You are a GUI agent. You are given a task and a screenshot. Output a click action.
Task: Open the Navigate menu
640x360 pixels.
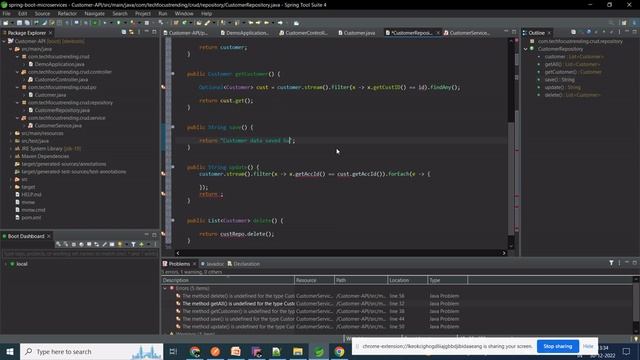(x=95, y=13)
